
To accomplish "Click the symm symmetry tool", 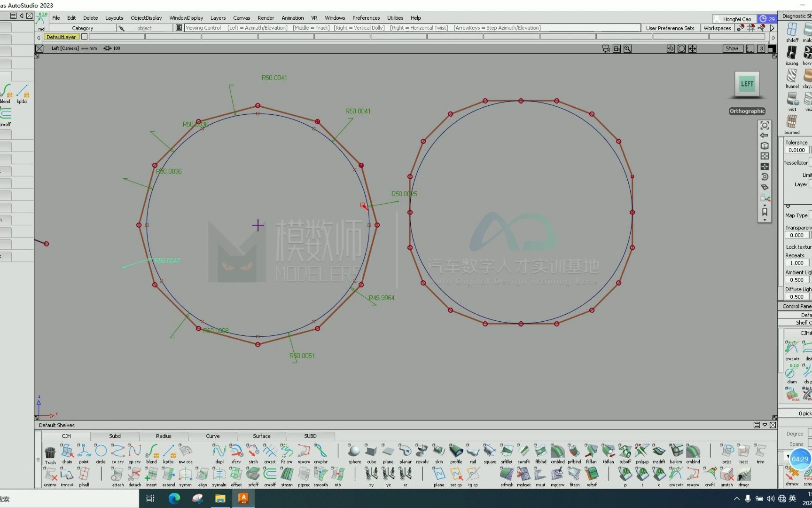I will (185, 477).
